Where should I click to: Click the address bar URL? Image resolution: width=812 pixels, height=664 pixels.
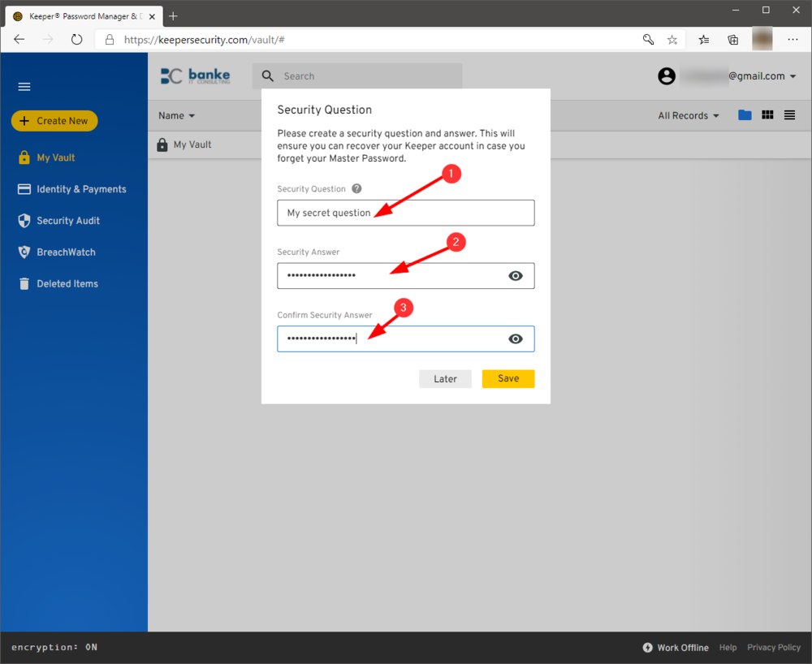204,40
